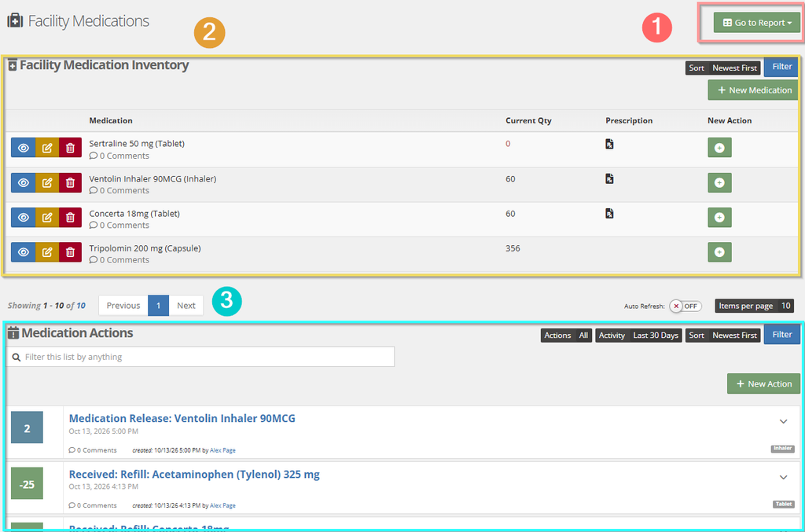This screenshot has width=805, height=532.
Task: Add new action for Ventolin Inhaler 90MCG
Action: click(719, 182)
